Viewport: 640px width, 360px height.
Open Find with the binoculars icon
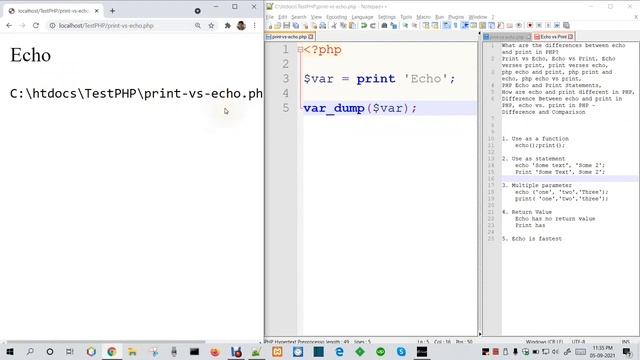point(384,25)
